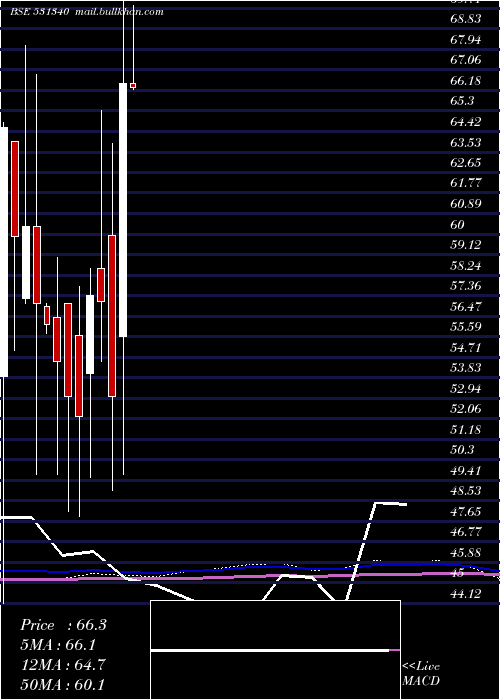The width and height of the screenshot is (500, 700).
Task: Click the small red candlestick near 66.18
Action: click(133, 85)
